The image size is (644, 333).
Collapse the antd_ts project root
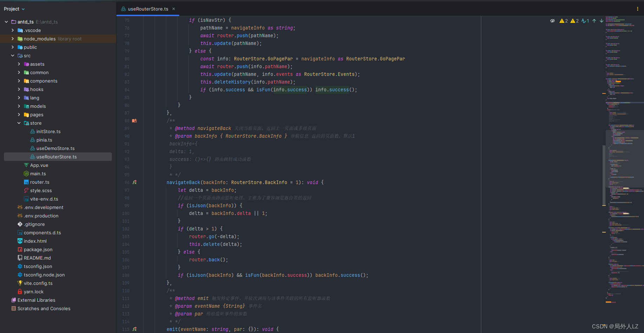(6, 22)
